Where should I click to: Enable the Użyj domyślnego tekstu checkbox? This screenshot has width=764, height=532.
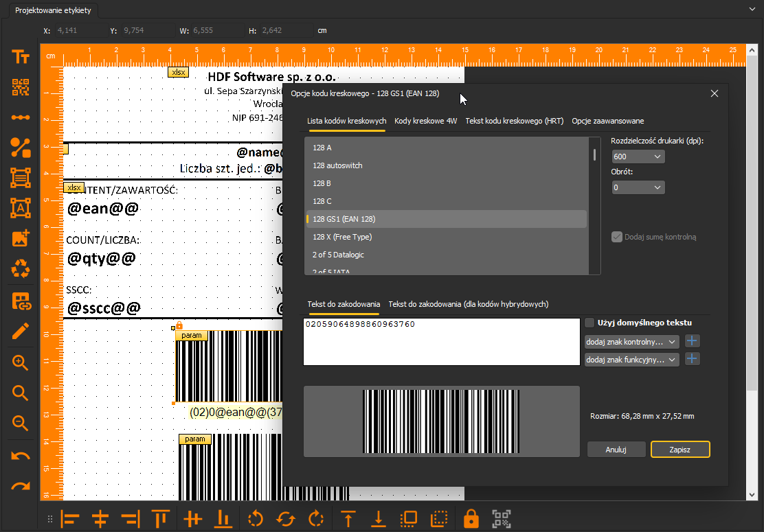(x=589, y=323)
